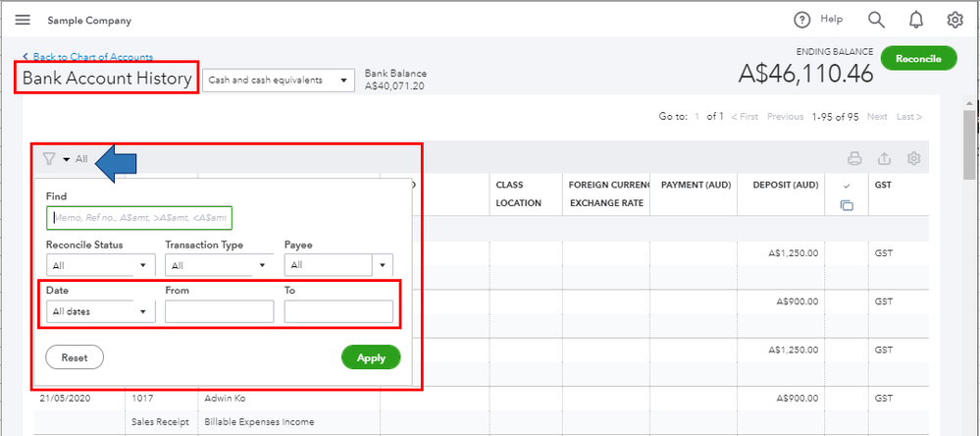Print the register using printer icon
The image size is (980, 436).
tap(854, 159)
